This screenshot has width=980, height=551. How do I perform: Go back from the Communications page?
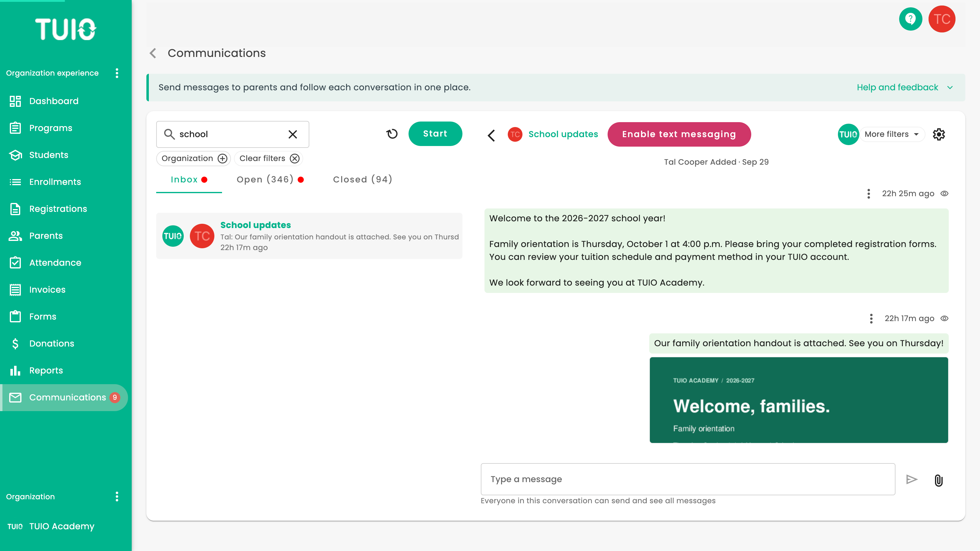coord(153,53)
